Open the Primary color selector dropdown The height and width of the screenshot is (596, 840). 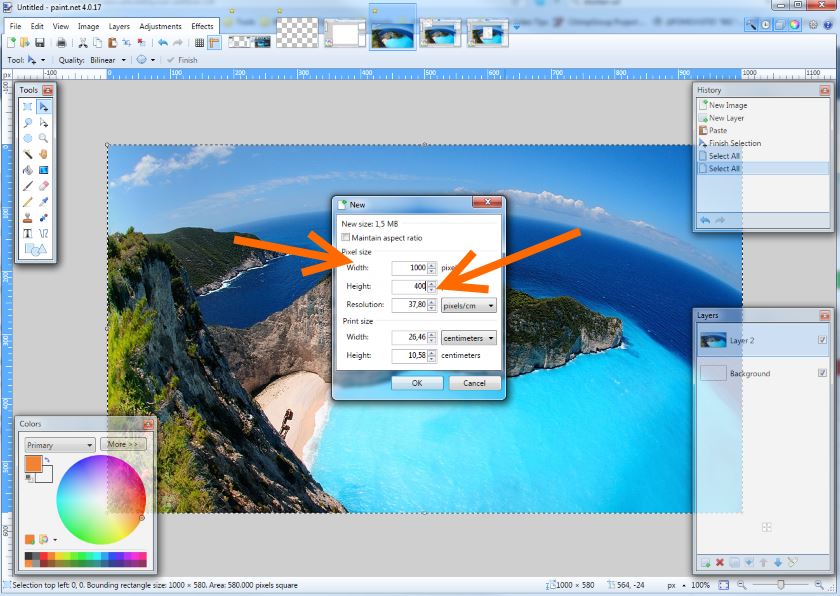pos(60,445)
